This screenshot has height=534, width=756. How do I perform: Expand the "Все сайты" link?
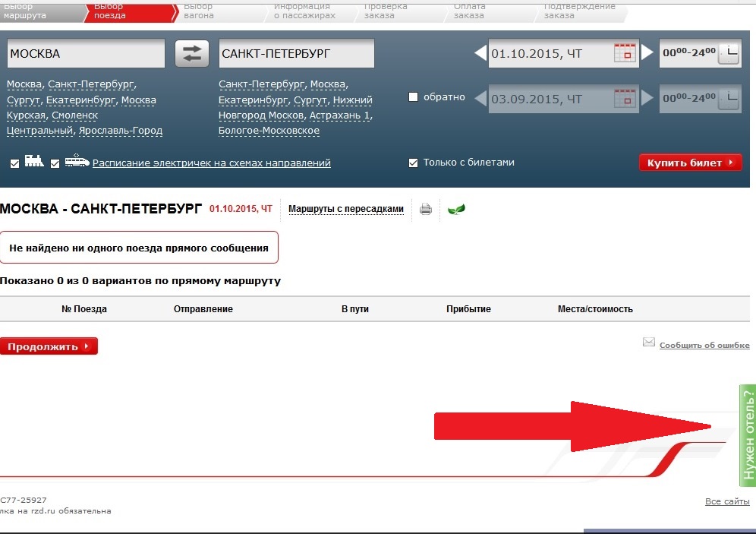pyautogui.click(x=727, y=501)
